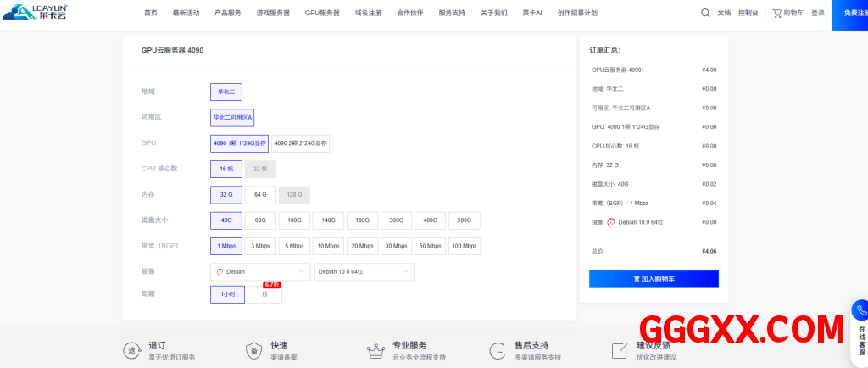Click the 退订 refund service icon
The image size is (868, 368).
(132, 350)
